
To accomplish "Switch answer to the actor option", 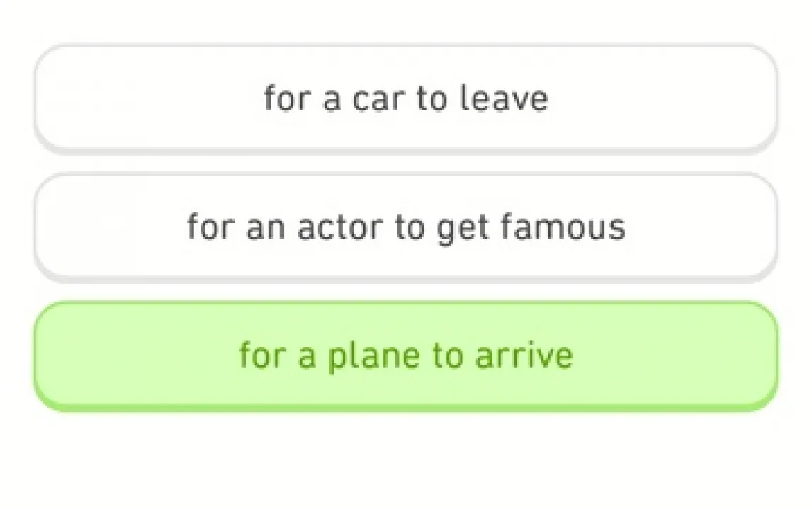I will pos(406,227).
